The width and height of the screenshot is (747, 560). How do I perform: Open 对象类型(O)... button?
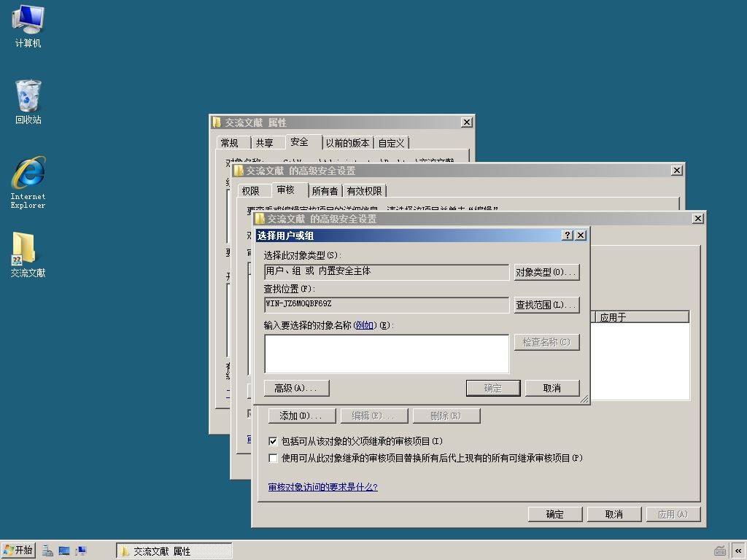point(547,272)
